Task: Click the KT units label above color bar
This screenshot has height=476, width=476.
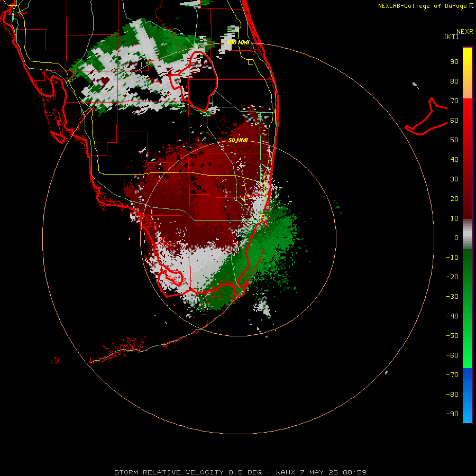Action: 451,36
